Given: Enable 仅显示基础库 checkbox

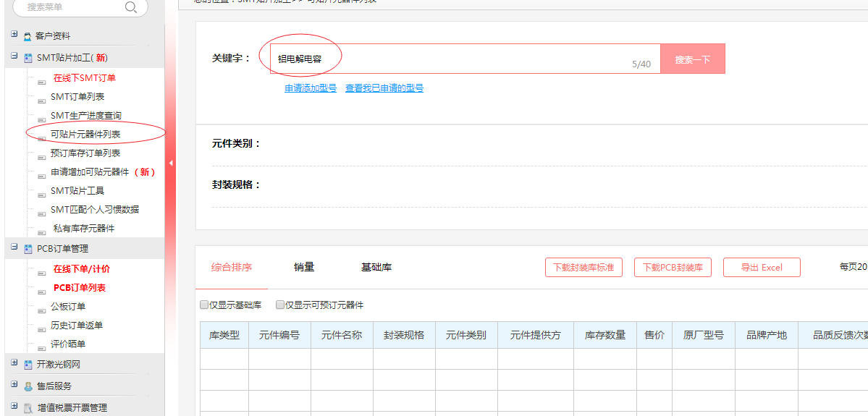Looking at the screenshot, I should pos(204,305).
